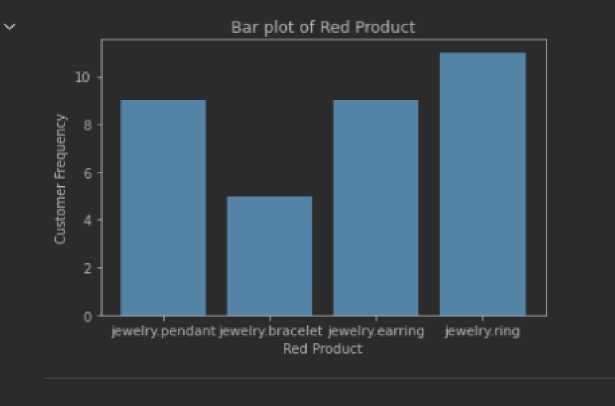Click the jewelry.bracelet x-axis tick label
Image resolution: width=615 pixels, height=406 pixels.
point(269,331)
